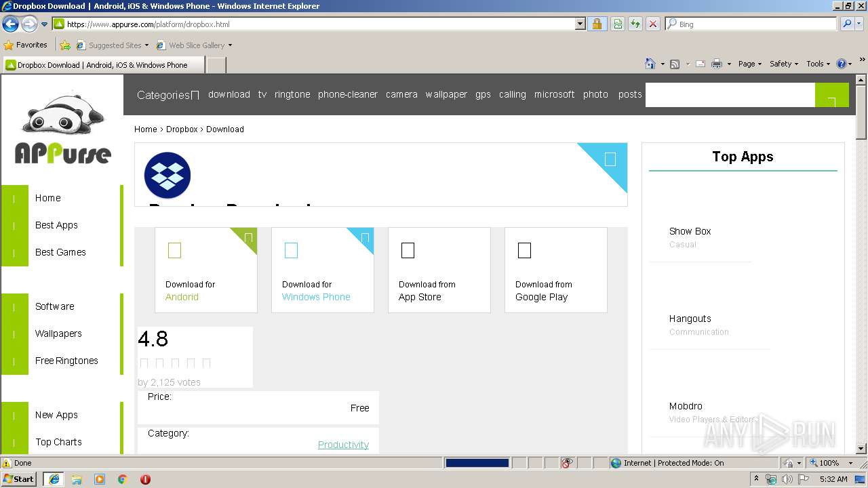
Task: Open Hangouts in Top Apps
Action: pos(690,319)
